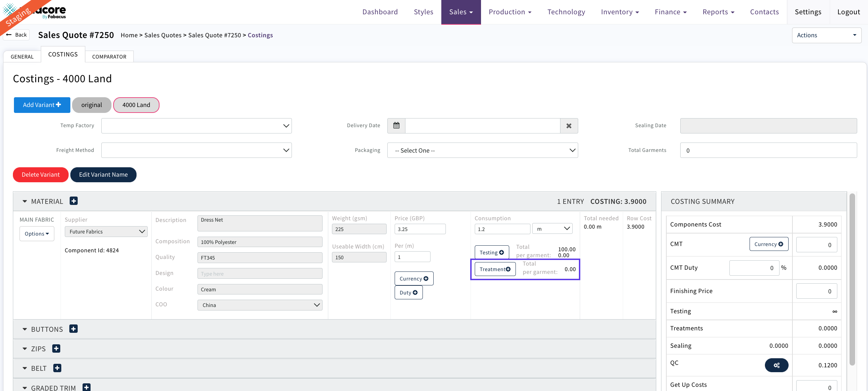
Task: Click the Price (GBP) input field
Action: [x=420, y=229]
